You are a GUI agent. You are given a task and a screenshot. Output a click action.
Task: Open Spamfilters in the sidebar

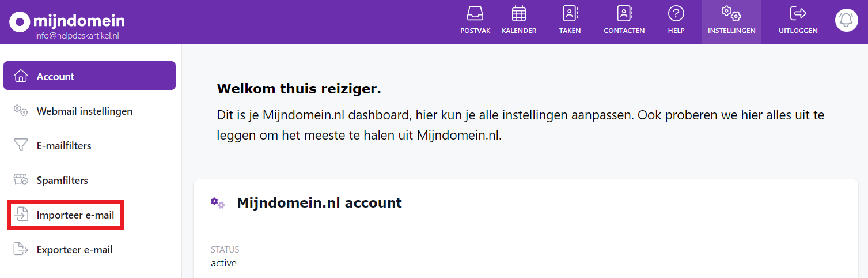pyautogui.click(x=62, y=181)
